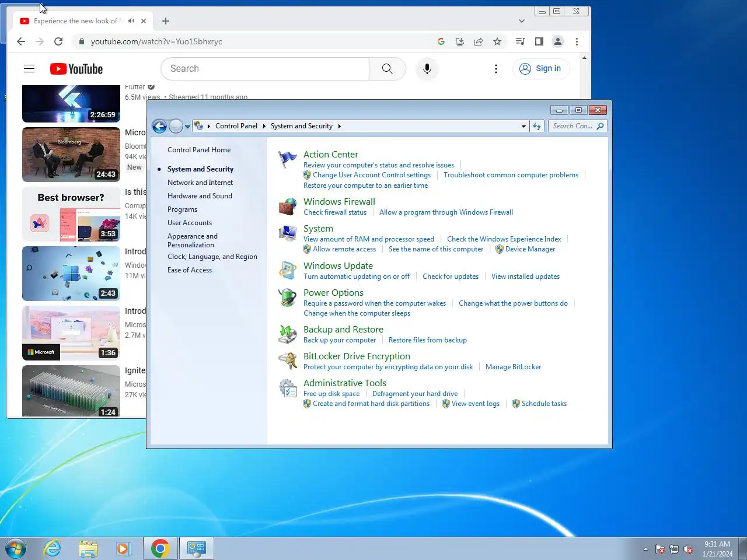Open Windows Firewall brick wall icon

[x=288, y=206]
